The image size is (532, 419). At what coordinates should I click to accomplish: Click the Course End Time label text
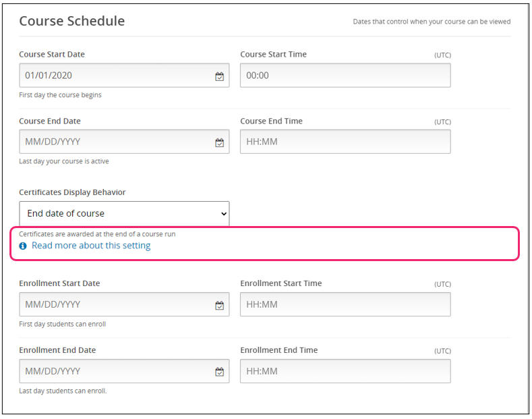271,121
